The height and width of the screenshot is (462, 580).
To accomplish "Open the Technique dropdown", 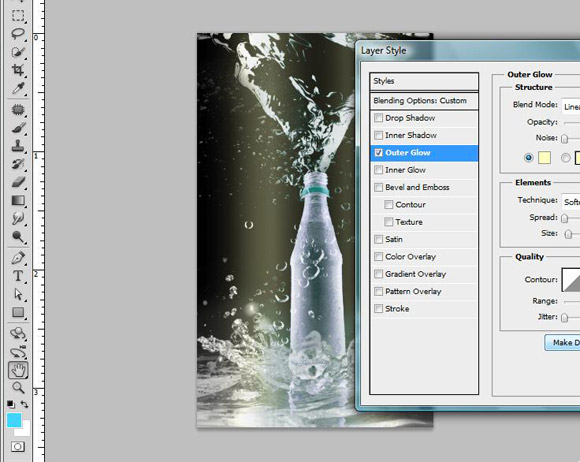I will pos(571,201).
